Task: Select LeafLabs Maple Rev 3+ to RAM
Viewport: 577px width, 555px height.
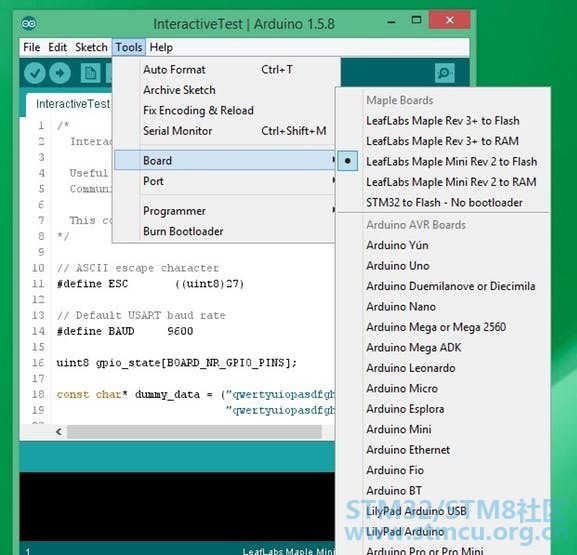Action: [x=443, y=141]
